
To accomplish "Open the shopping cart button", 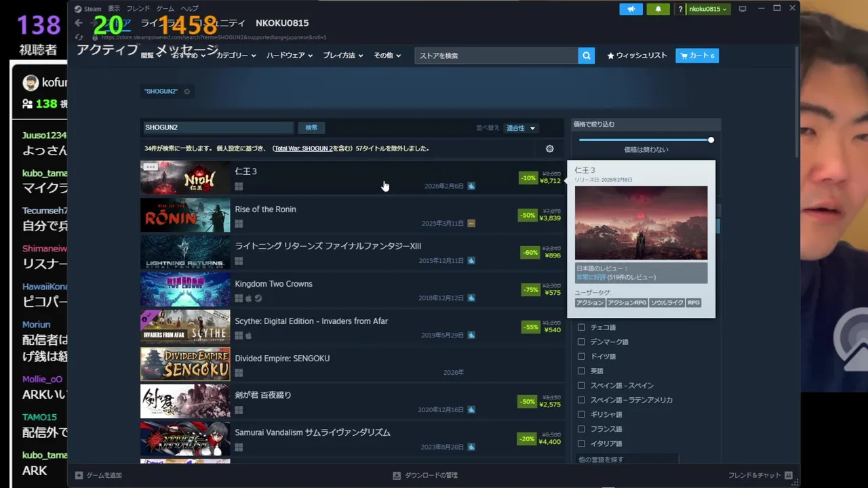I will [697, 56].
